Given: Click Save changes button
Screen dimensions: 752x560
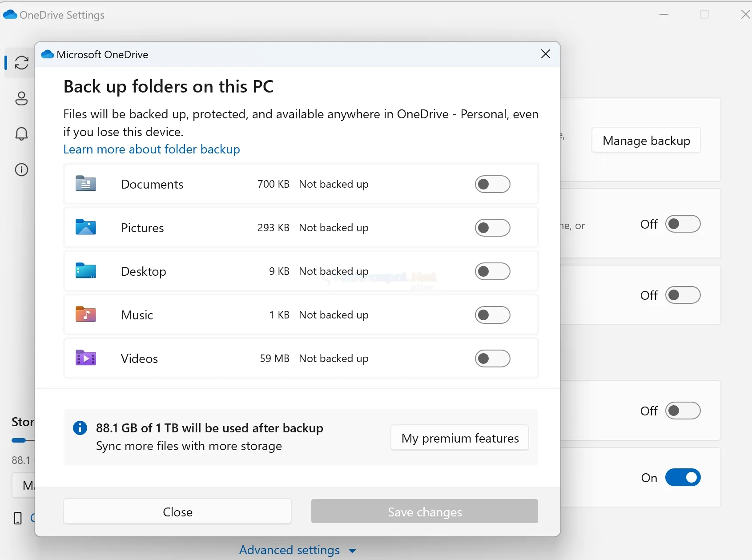Looking at the screenshot, I should pos(425,512).
